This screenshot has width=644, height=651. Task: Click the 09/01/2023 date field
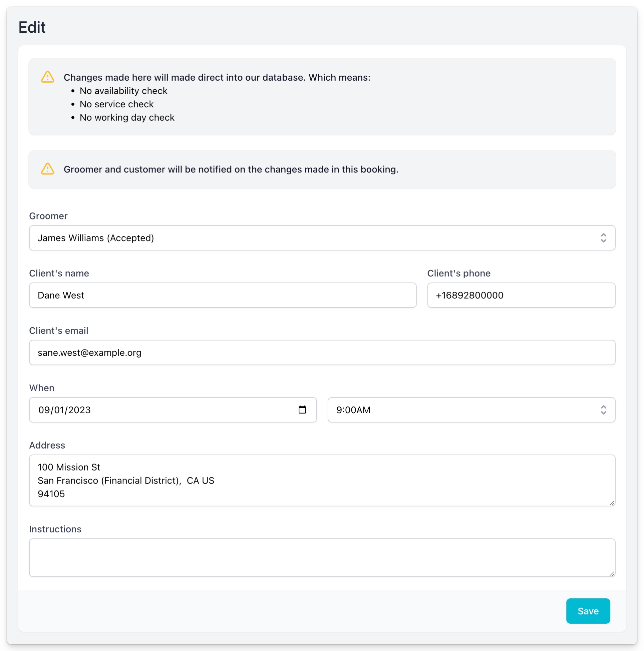click(152, 410)
